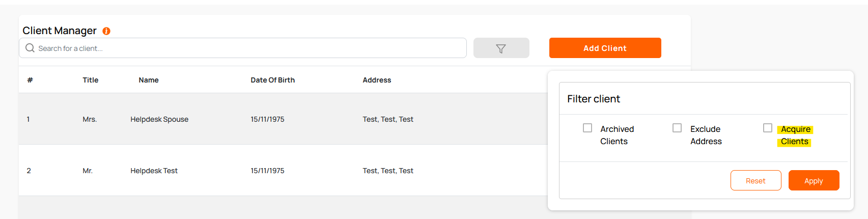Screen dimensions: 868x219
Task: Enable the Archived Clients checkbox
Action: [x=587, y=128]
